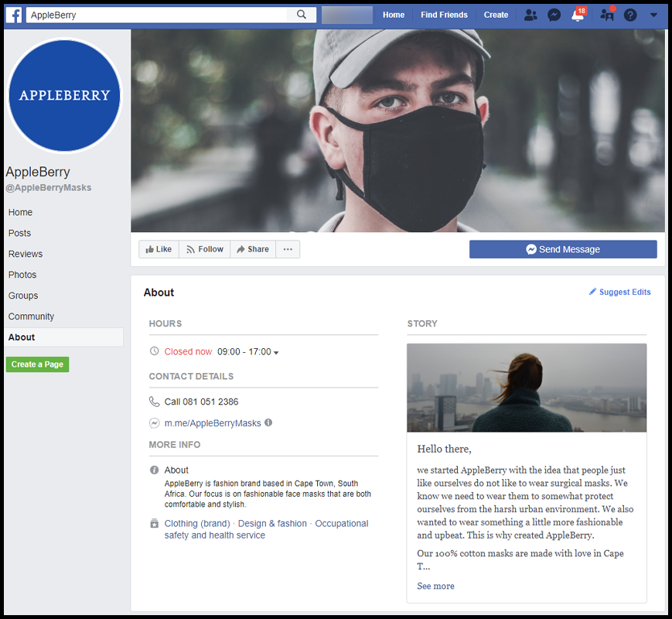Expand the account dropdown arrow in top bar
The height and width of the screenshot is (619, 672).
click(x=653, y=15)
